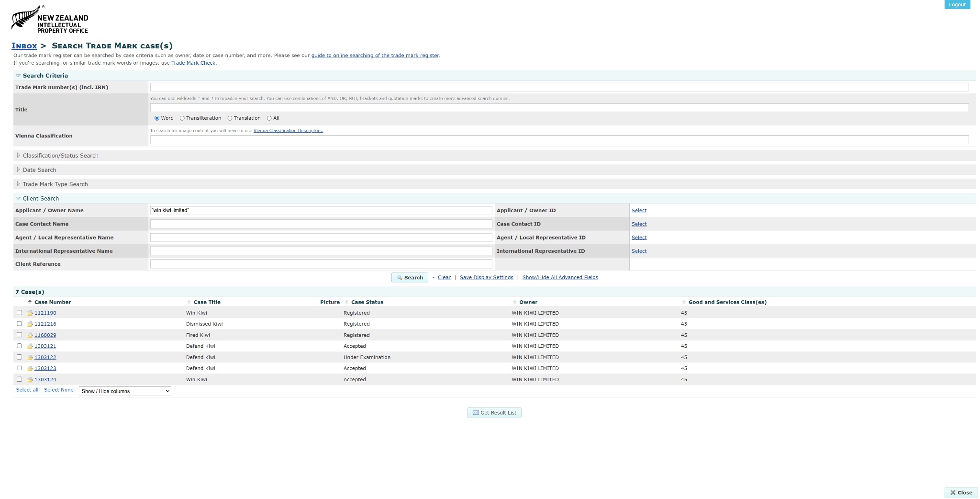Click the magnifying glass on the Search button

click(x=400, y=278)
